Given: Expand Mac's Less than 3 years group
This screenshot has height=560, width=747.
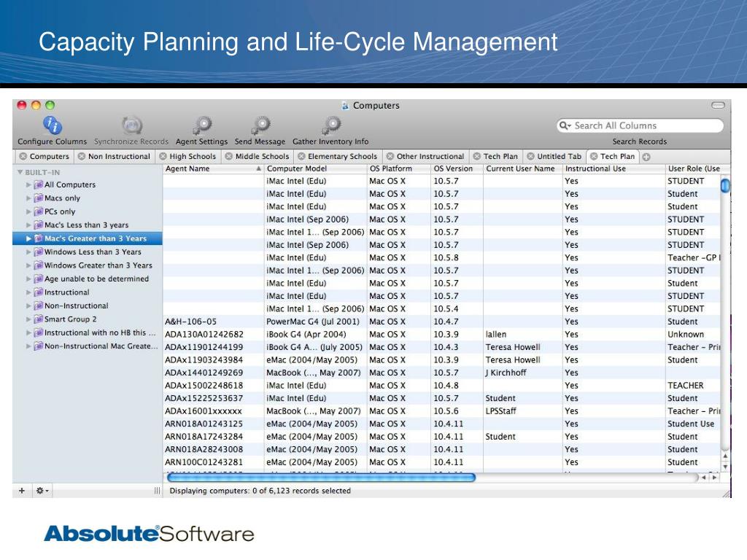Looking at the screenshot, I should coord(28,225).
